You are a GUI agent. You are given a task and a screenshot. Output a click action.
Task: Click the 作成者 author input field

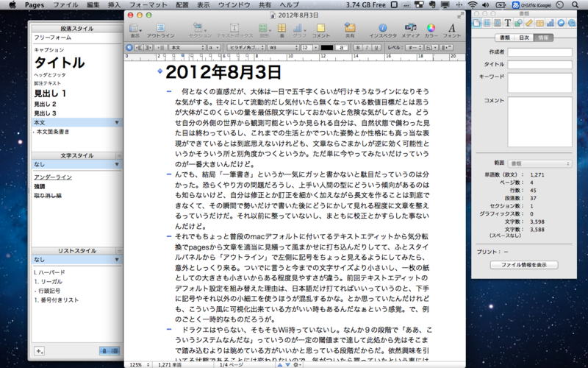coord(539,52)
